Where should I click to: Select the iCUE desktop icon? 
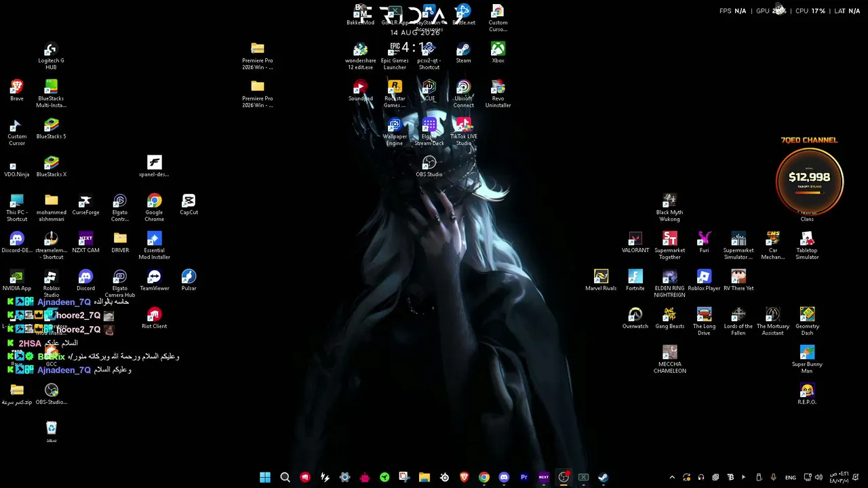429,91
